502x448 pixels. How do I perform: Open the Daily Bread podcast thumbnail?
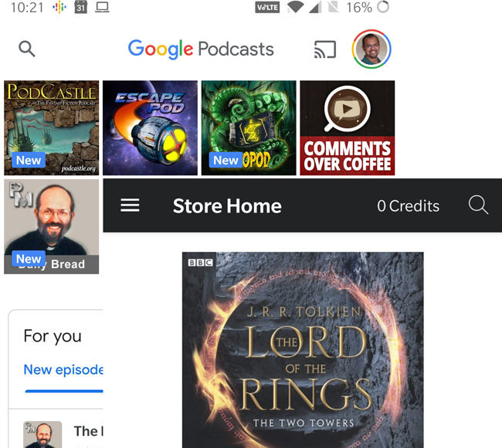coord(52,226)
